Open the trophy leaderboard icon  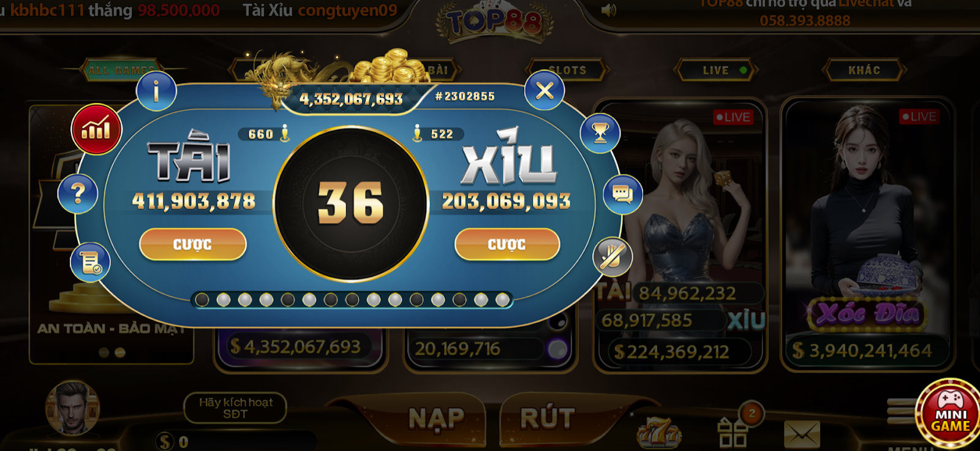pyautogui.click(x=600, y=132)
